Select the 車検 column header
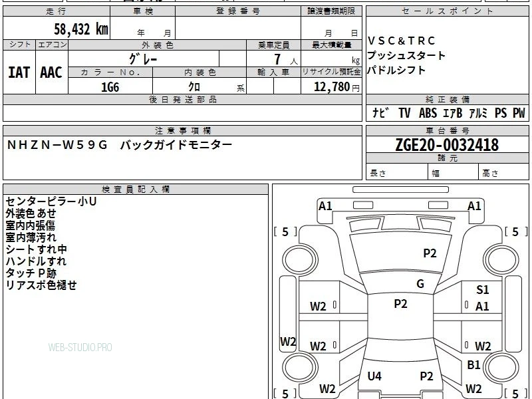Viewport: 532px width, 399px height. (143, 11)
